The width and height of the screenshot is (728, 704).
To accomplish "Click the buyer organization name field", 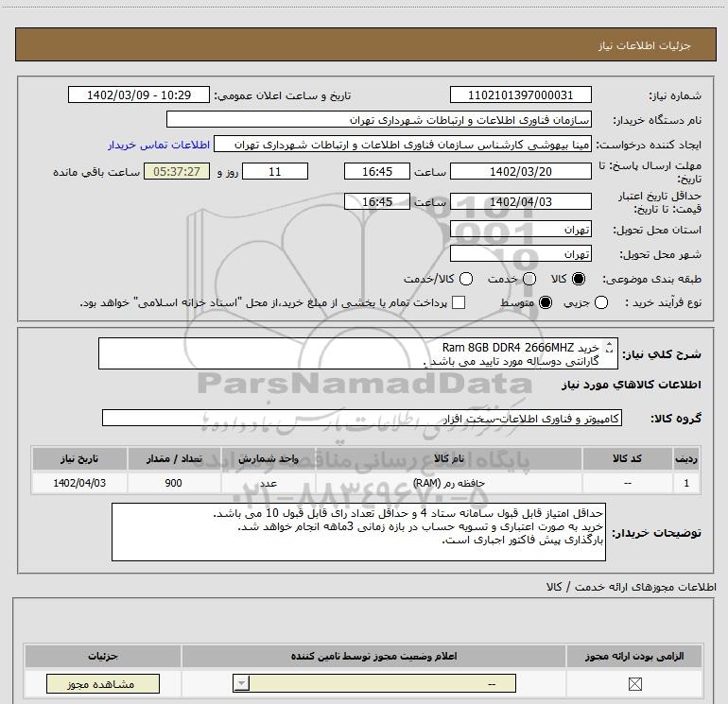I will pyautogui.click(x=379, y=120).
